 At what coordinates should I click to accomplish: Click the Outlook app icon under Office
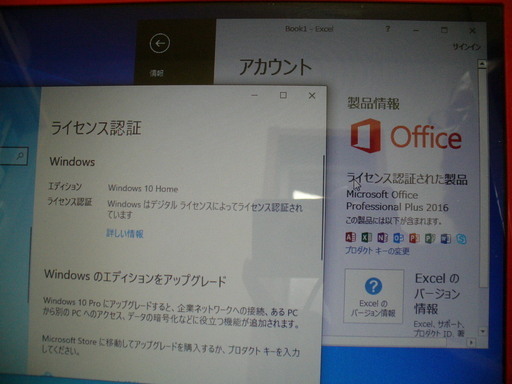pos(398,238)
